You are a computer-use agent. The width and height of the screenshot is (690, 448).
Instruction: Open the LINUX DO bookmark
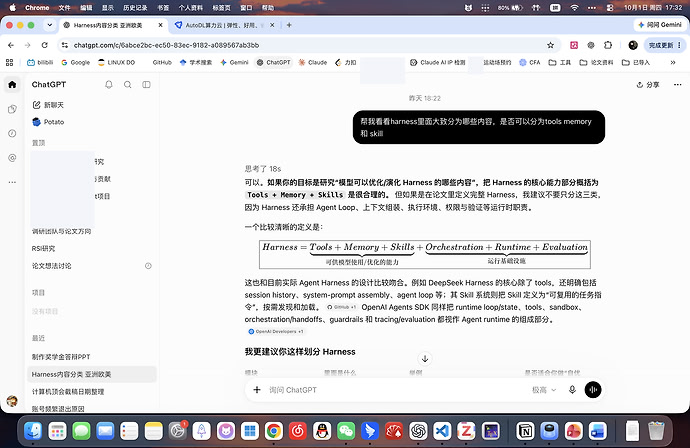[117, 62]
